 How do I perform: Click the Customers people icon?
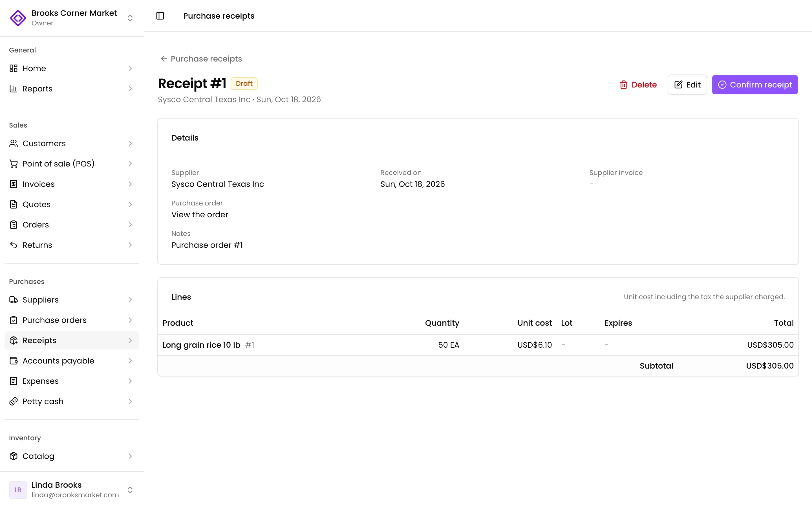point(14,143)
